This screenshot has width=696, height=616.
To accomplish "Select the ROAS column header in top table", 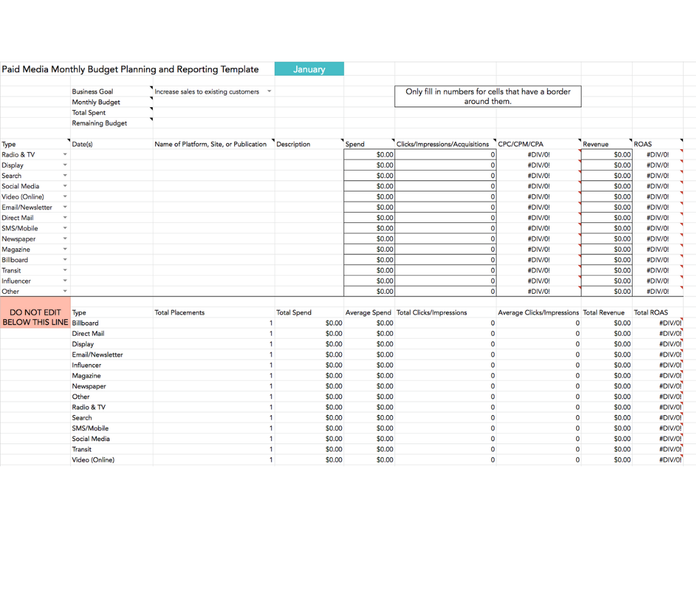I will pos(657,144).
